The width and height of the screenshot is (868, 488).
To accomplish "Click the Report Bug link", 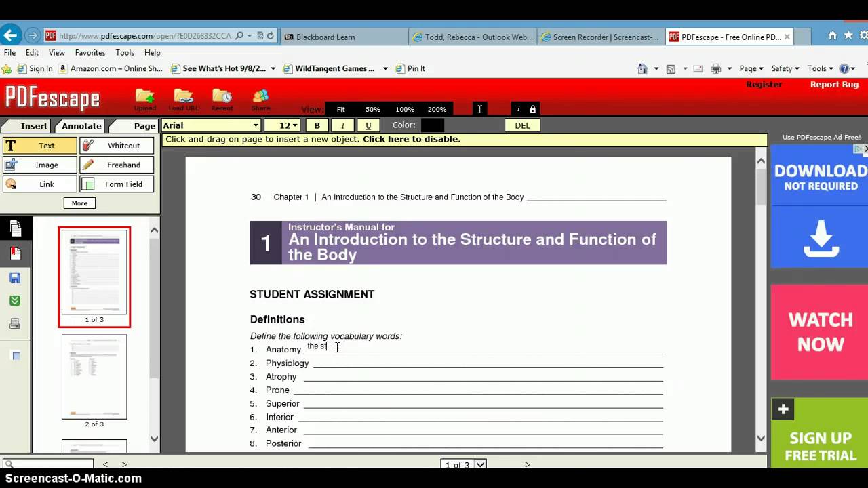I will tap(834, 85).
